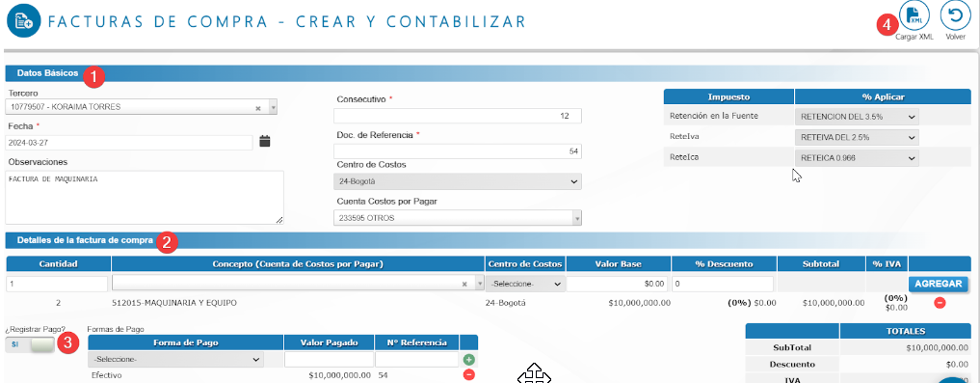The image size is (980, 383).
Task: Add payment method with green plus icon
Action: [x=468, y=360]
